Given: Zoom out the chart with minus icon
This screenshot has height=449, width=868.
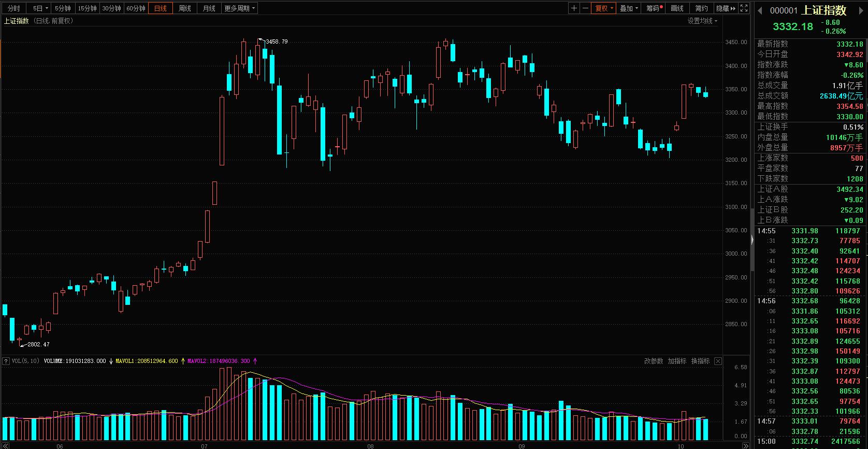Looking at the screenshot, I should click(586, 8).
